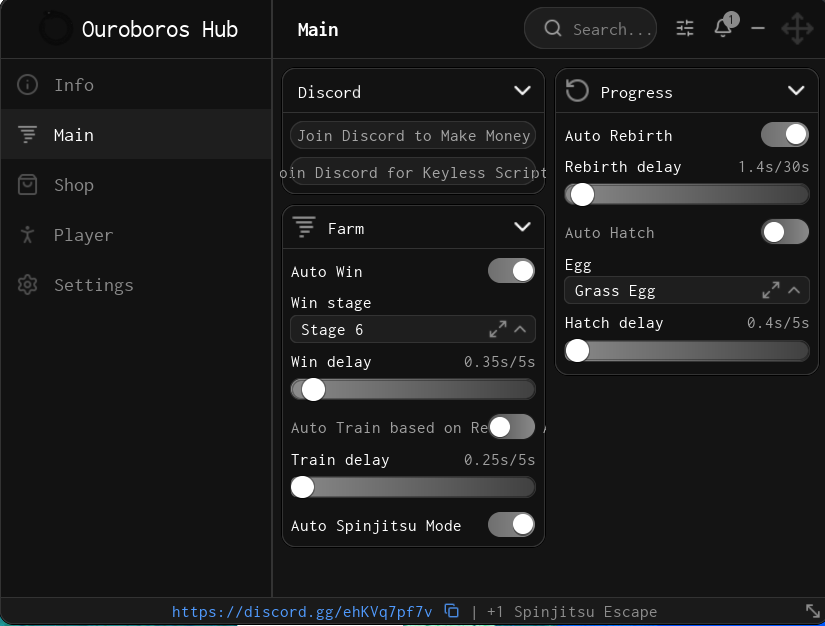The width and height of the screenshot is (825, 626).
Task: Open the notifications bell icon
Action: 725,26
